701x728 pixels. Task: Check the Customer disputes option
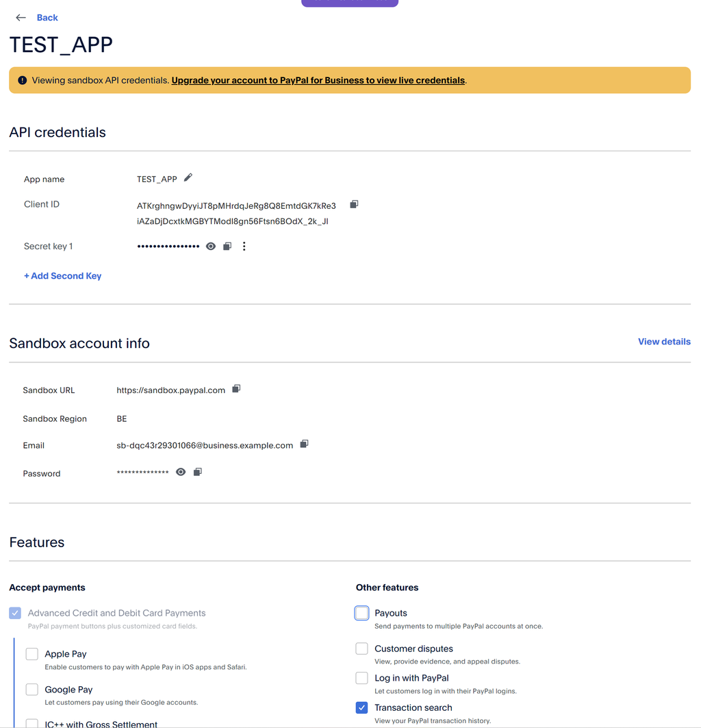pos(361,649)
